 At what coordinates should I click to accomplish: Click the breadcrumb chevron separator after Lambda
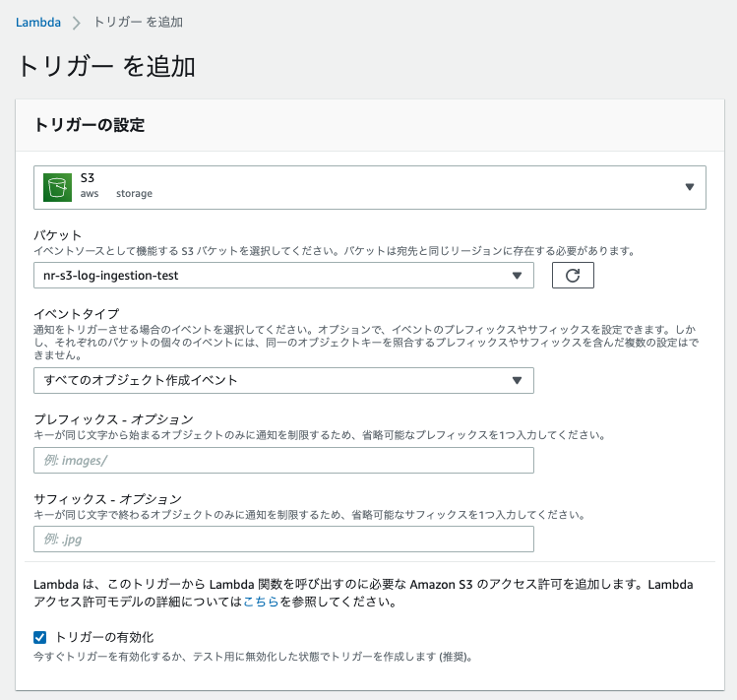pos(76,22)
